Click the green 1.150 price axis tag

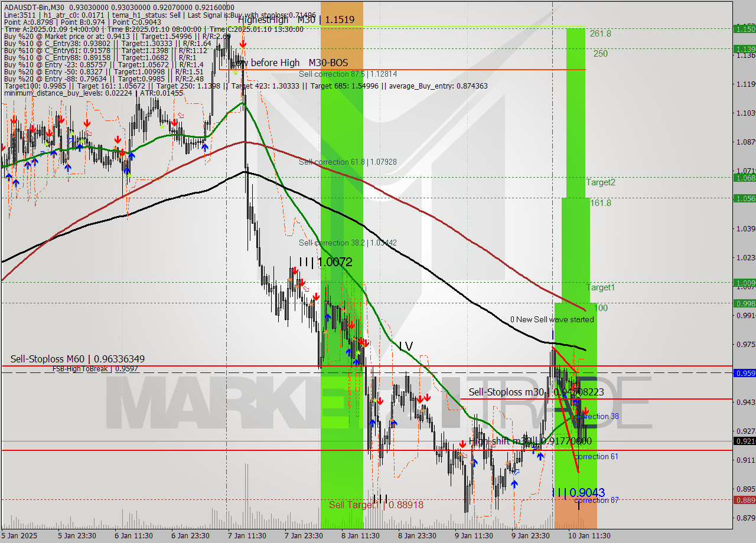744,28
